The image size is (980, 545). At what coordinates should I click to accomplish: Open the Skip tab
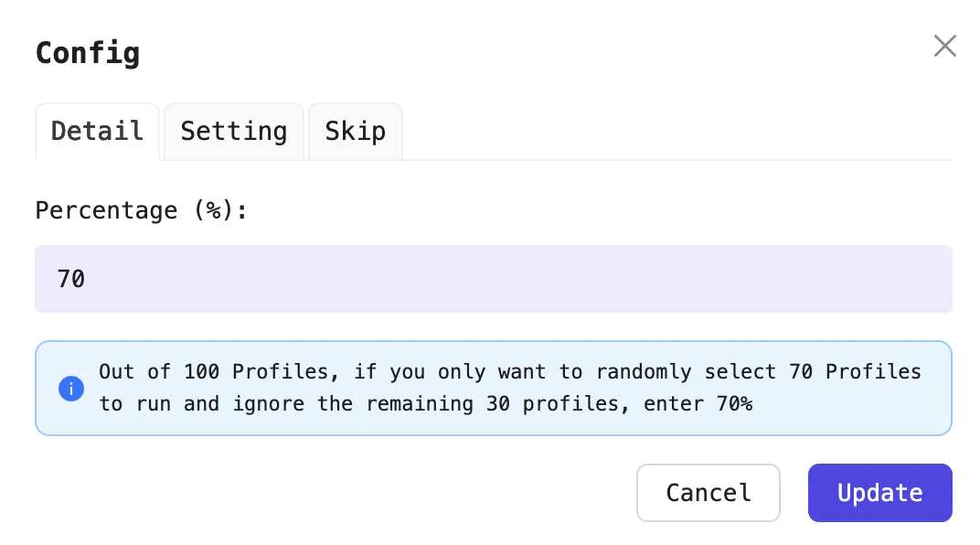(x=355, y=131)
